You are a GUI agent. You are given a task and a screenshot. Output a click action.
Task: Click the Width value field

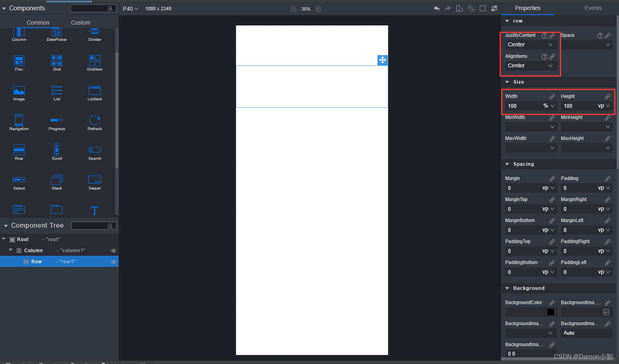point(523,106)
